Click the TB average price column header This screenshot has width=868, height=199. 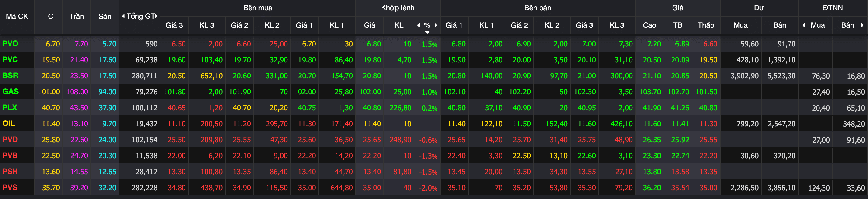(x=678, y=25)
